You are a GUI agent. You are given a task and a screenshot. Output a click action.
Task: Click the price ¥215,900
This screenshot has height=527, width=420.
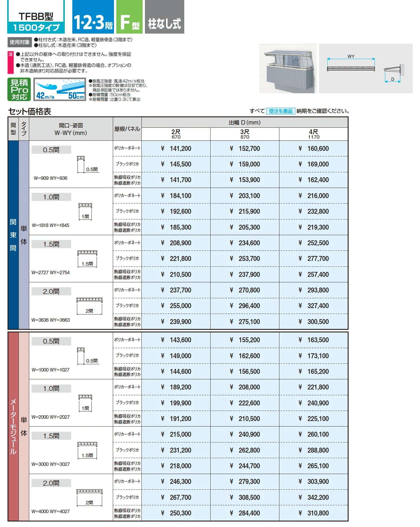pos(245,211)
